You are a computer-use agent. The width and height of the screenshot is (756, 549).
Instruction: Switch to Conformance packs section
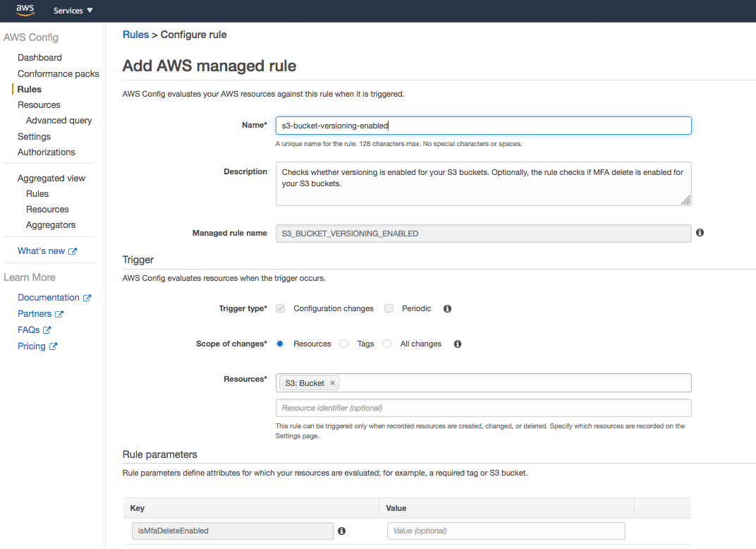click(59, 73)
